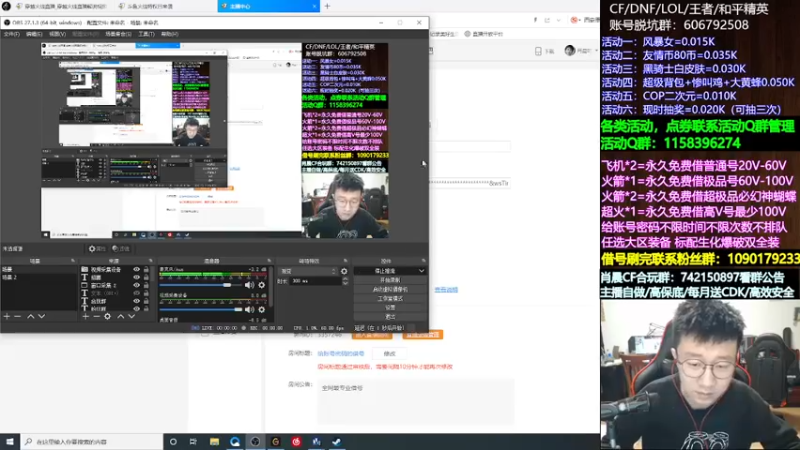This screenshot has height=450, width=800.
Task: Mute the first audio mixer channel
Action: pyautogui.click(x=249, y=285)
